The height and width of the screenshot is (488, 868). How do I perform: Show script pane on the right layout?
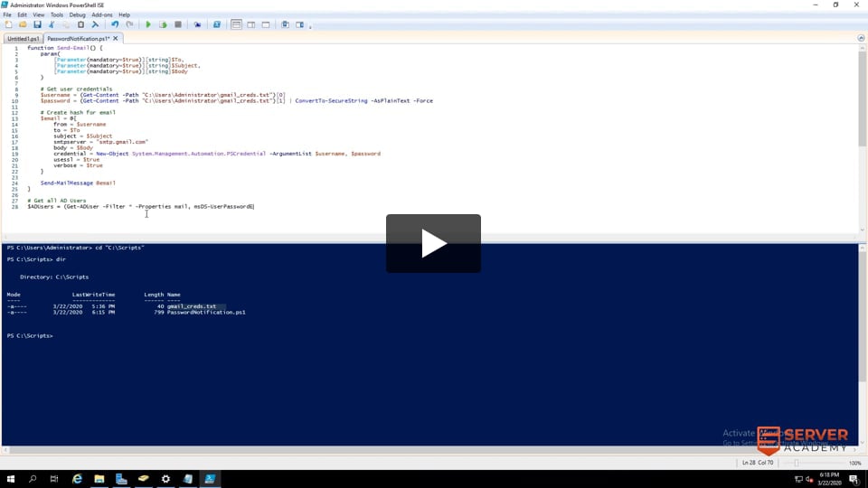(x=251, y=24)
